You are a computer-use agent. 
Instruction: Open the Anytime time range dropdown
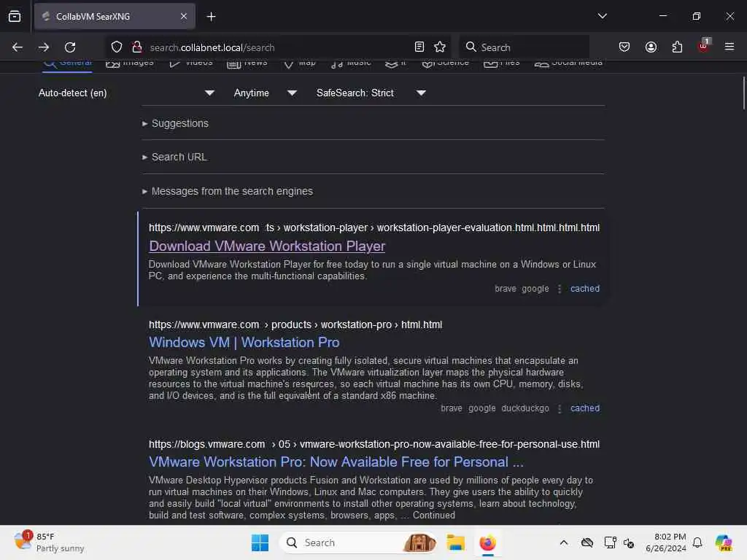[x=265, y=93]
